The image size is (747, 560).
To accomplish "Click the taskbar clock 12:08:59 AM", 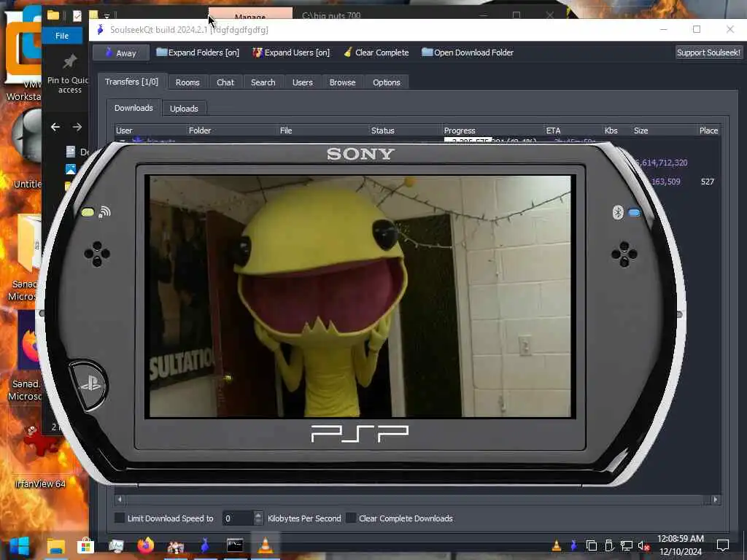I will coord(681,539).
